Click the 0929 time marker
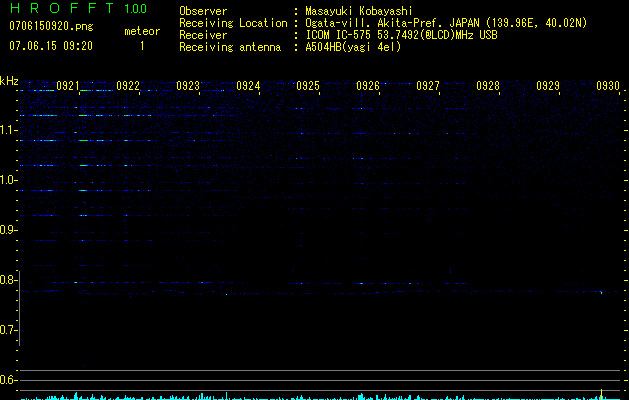The height and width of the screenshot is (400, 629). click(x=548, y=86)
